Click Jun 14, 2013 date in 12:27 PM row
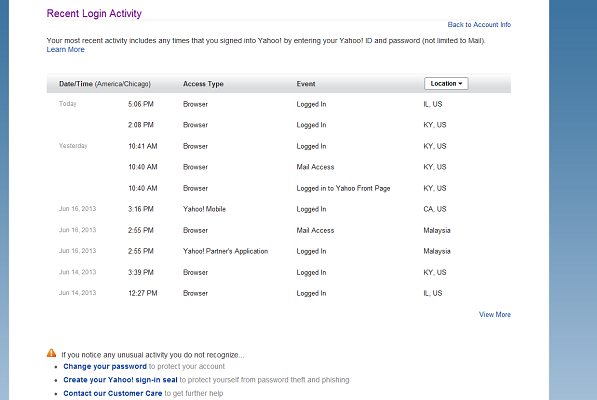This screenshot has height=400, width=597. (x=77, y=293)
